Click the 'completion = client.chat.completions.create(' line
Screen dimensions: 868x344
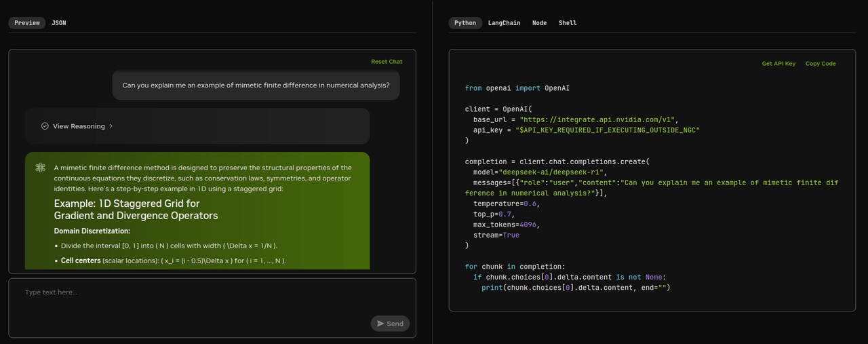click(x=557, y=161)
